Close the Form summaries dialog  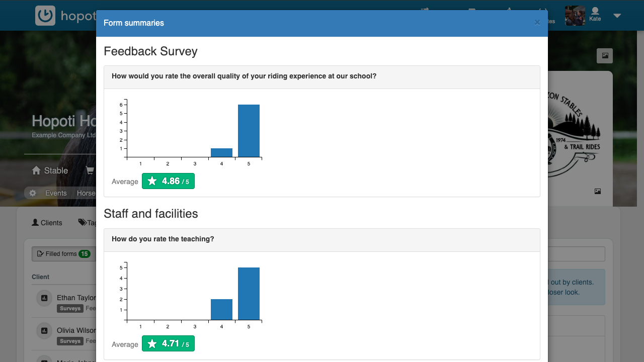coord(537,22)
